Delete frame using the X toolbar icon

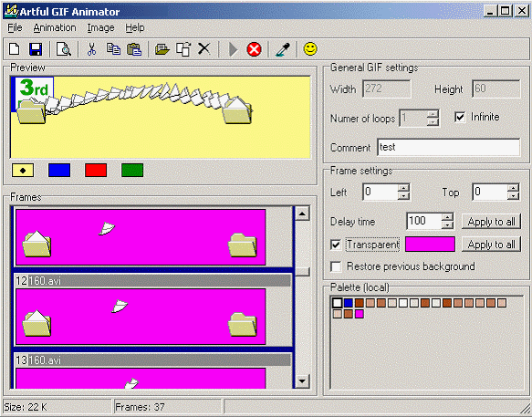(x=203, y=49)
